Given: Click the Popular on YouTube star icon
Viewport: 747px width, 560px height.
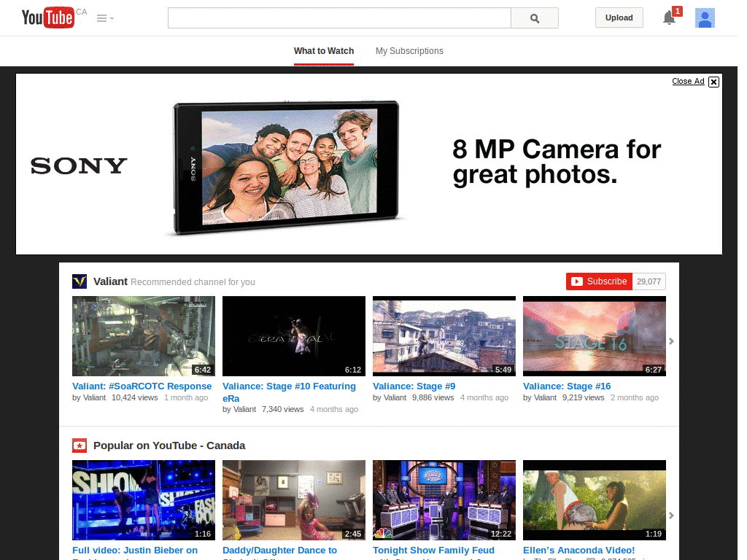Looking at the screenshot, I should [80, 446].
